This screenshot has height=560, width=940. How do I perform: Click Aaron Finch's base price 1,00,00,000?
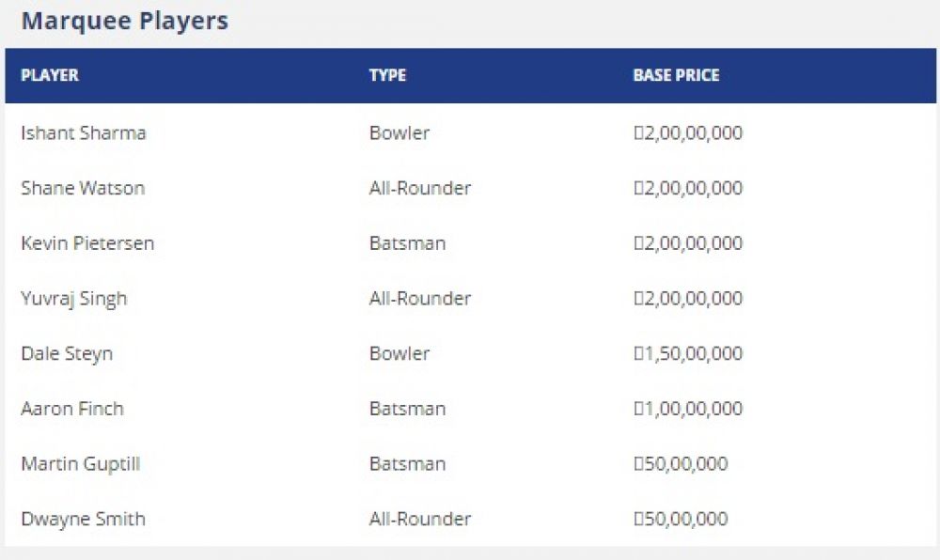[688, 409]
